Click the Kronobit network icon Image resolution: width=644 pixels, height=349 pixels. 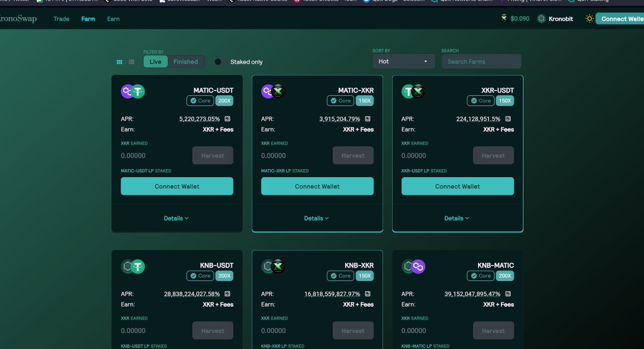tap(541, 19)
